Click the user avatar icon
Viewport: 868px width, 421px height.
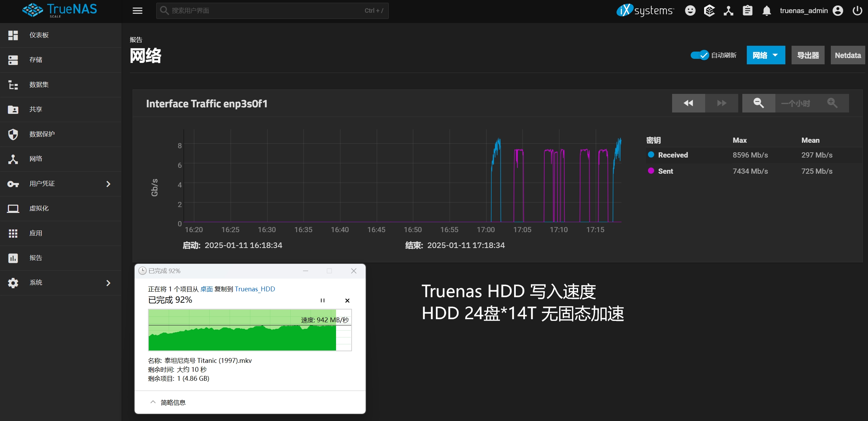(x=838, y=11)
